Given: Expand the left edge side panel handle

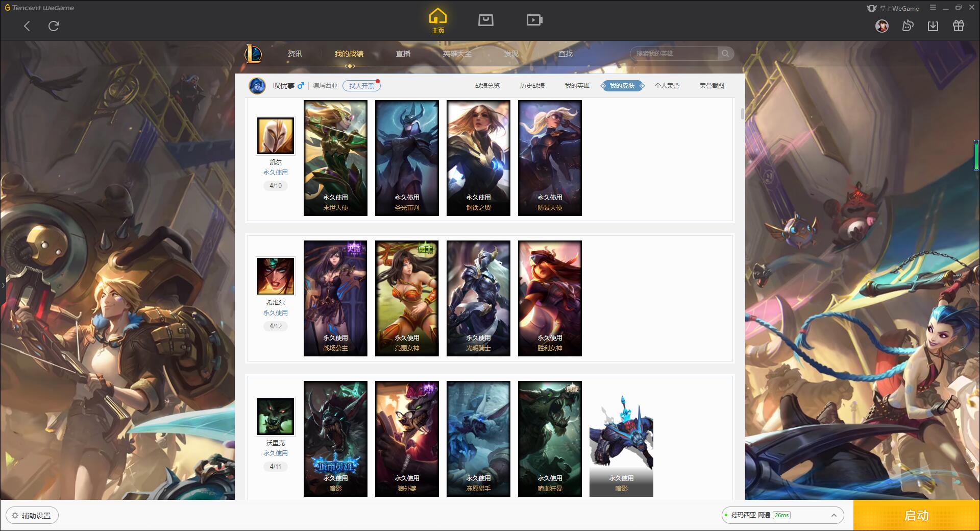Looking at the screenshot, I should point(3,285).
